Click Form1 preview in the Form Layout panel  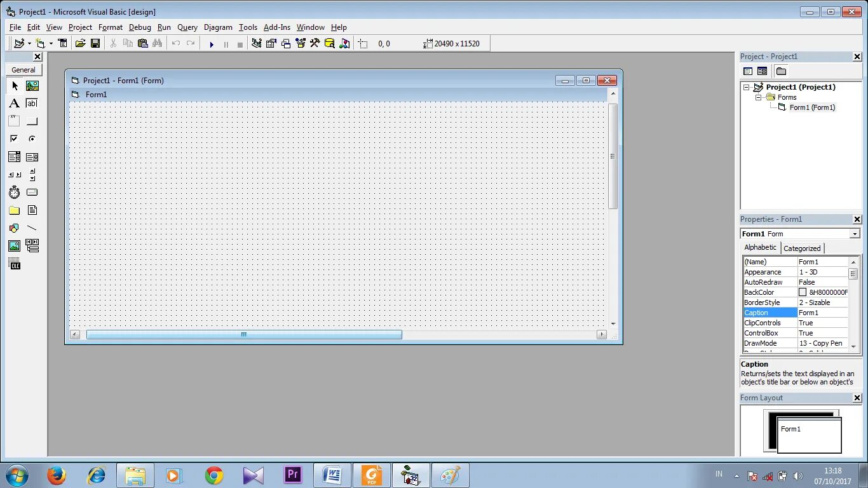(809, 435)
